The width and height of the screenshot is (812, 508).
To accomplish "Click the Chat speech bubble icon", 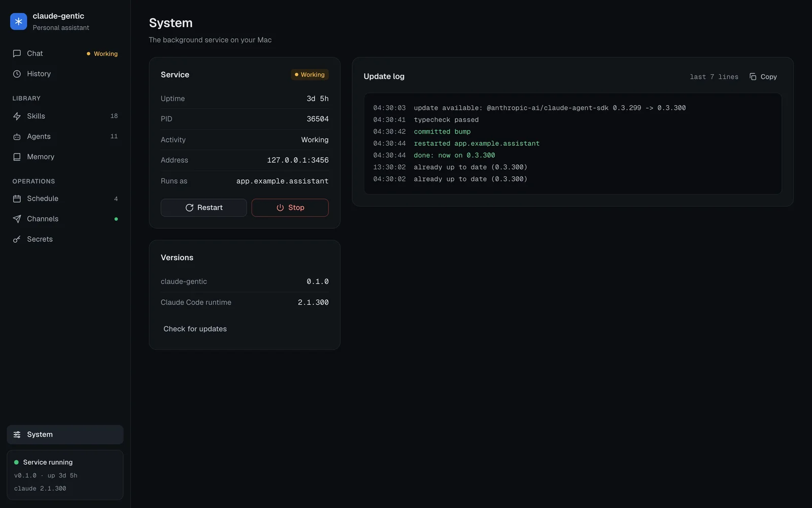I will tap(17, 53).
